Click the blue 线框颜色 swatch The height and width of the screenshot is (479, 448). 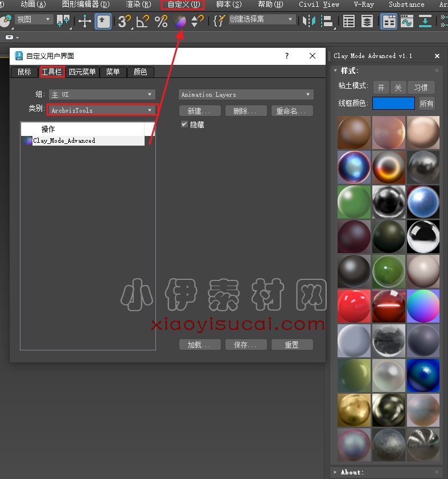pyautogui.click(x=393, y=103)
